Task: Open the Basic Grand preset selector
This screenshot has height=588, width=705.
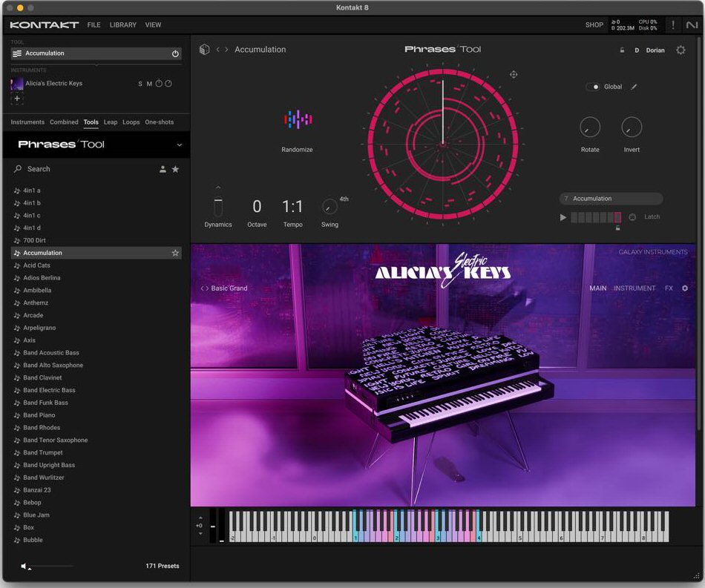Action: tap(229, 288)
